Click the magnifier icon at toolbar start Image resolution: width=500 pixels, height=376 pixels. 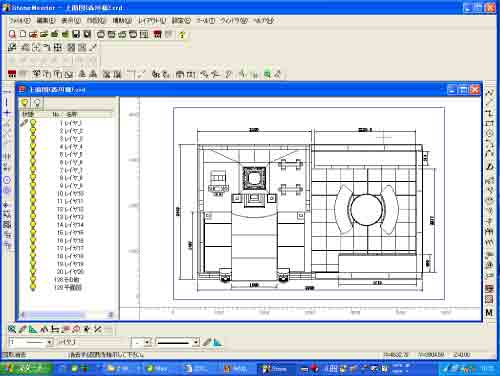pyautogui.click(x=12, y=34)
